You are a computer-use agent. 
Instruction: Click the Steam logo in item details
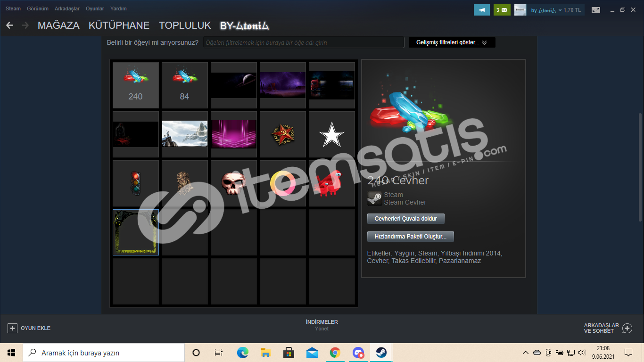point(375,198)
